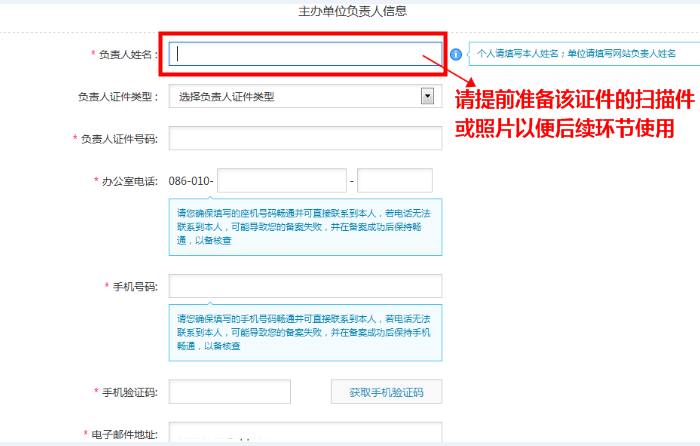700x446 pixels.
Task: Open the 选择负责人证件类型 dropdown
Action: click(x=305, y=96)
